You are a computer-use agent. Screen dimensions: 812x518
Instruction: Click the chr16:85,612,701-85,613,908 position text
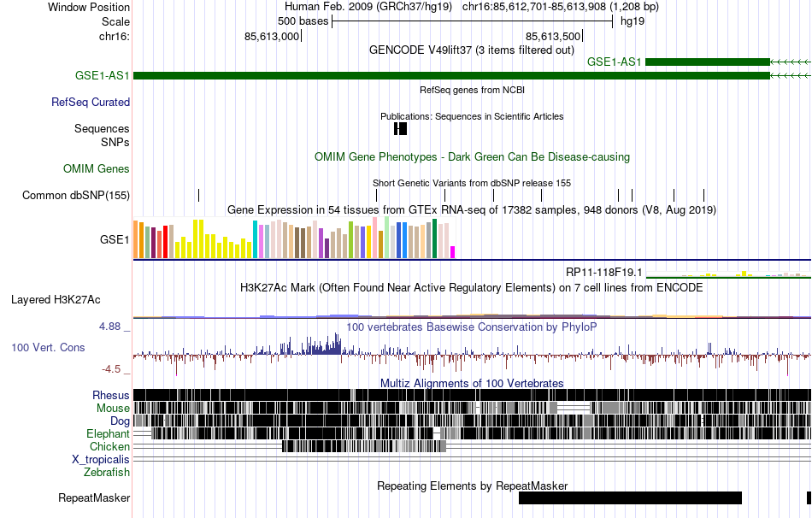pyautogui.click(x=561, y=7)
